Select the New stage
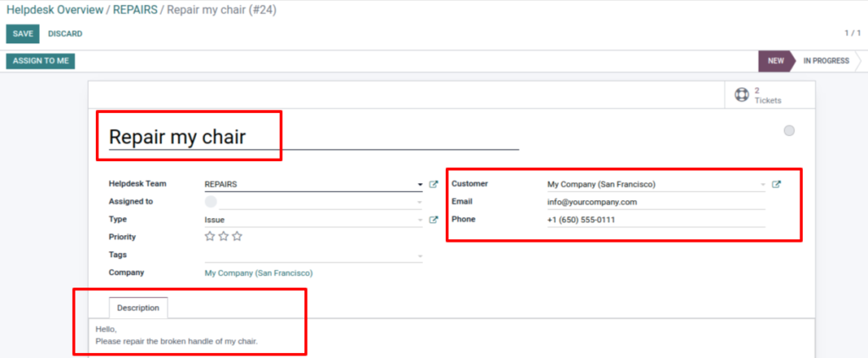868x358 pixels. 776,61
